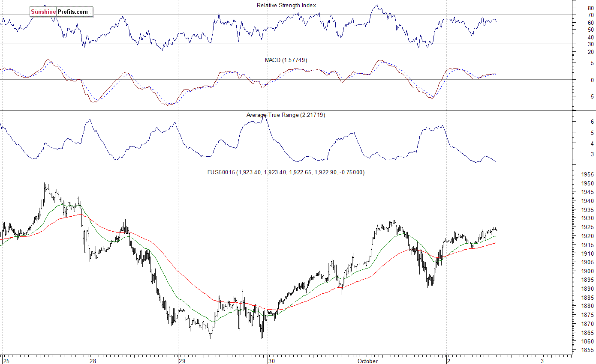596x364 pixels.
Task: Click the 30 date label on the time axis
Action: coord(271,361)
